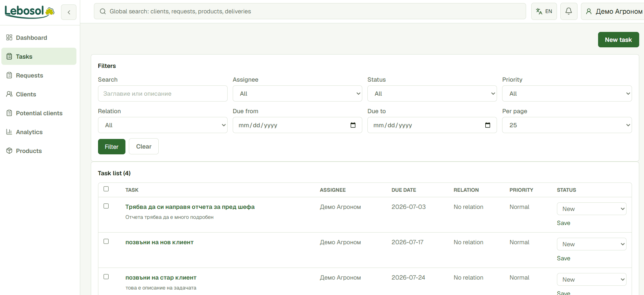
Task: Click the ASSIGNEE column header
Action: [333, 190]
